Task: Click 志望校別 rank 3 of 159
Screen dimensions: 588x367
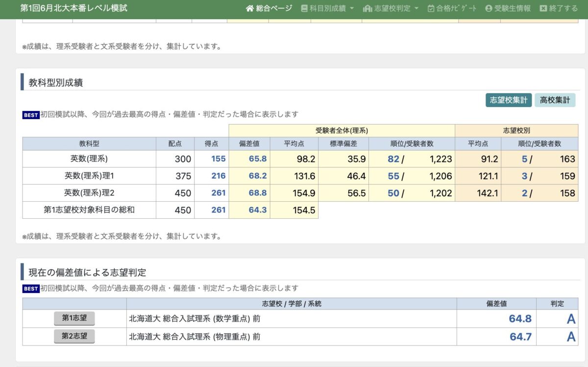Action: tap(524, 176)
